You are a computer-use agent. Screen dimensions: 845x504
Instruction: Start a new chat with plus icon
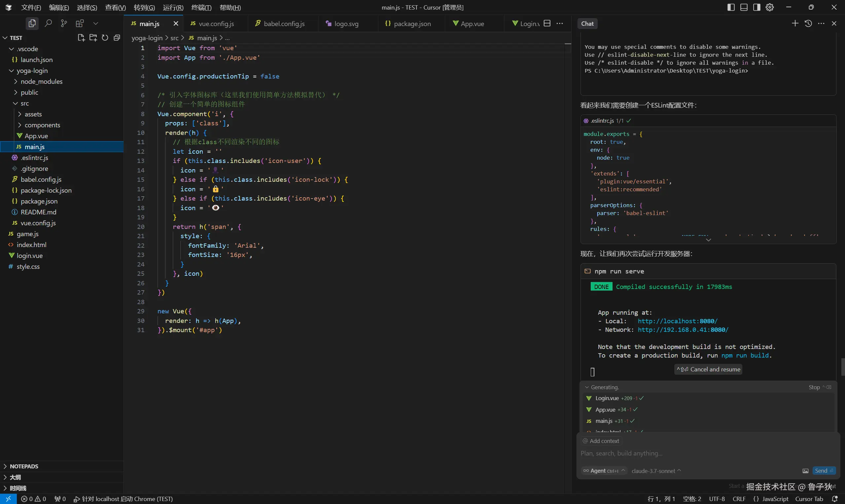pyautogui.click(x=795, y=23)
